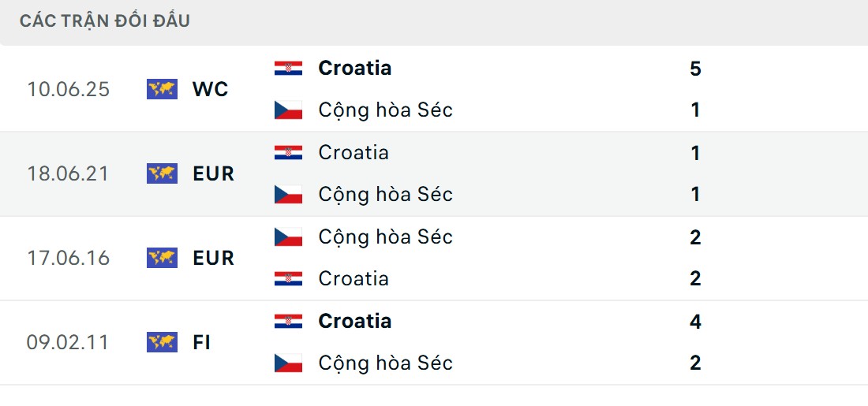Image resolution: width=868 pixels, height=406 pixels.
Task: Click the Czech flag in the 17.06.16 match
Action: pyautogui.click(x=289, y=237)
